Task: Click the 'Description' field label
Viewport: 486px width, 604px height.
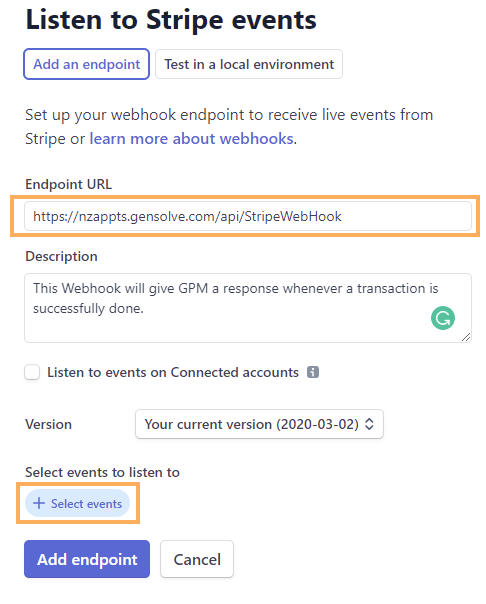Action: (x=61, y=256)
